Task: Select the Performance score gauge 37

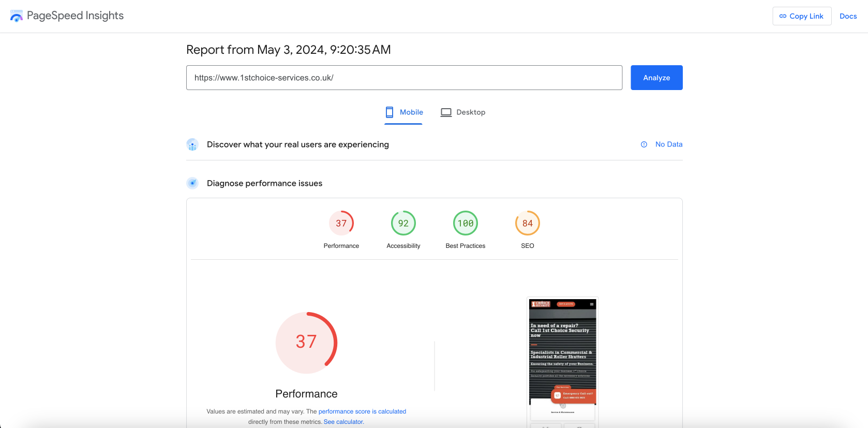Action: tap(341, 223)
